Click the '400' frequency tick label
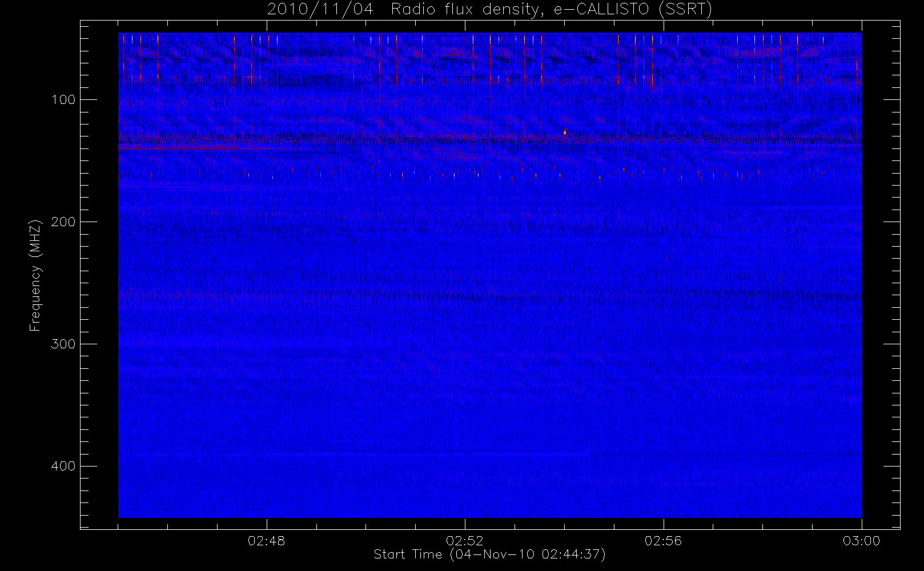Screen dimensions: 924x571 pyautogui.click(x=63, y=467)
